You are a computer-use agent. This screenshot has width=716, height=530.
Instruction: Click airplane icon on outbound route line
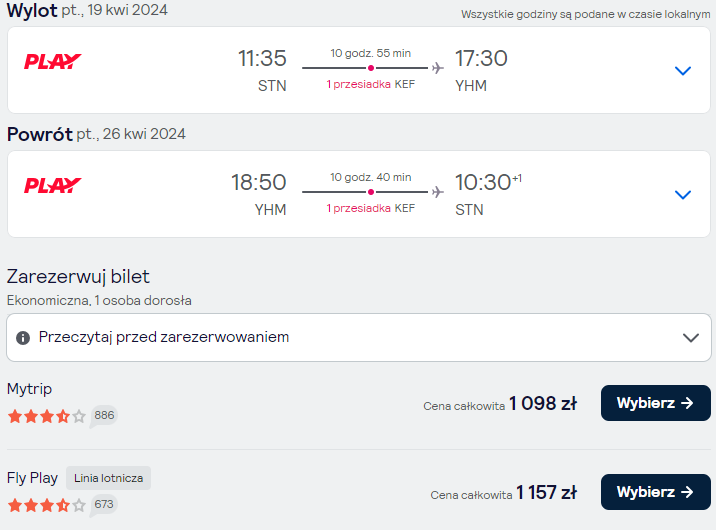[x=437, y=68]
